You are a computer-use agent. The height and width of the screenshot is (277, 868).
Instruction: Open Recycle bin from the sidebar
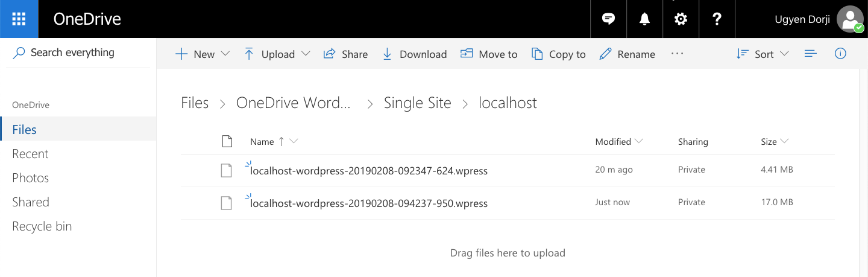click(x=42, y=226)
